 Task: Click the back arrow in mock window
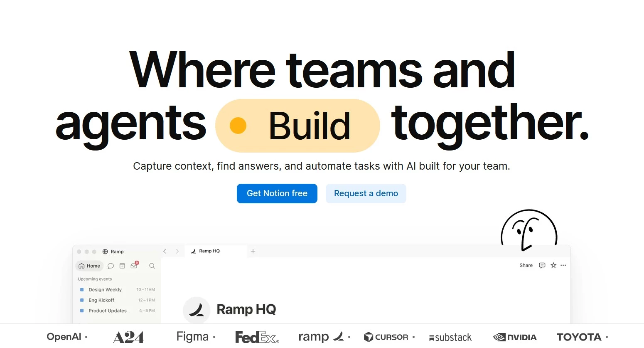(165, 251)
